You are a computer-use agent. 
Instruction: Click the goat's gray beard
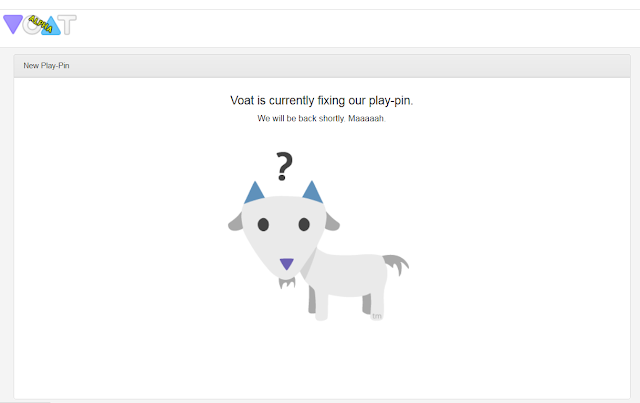coord(287,283)
